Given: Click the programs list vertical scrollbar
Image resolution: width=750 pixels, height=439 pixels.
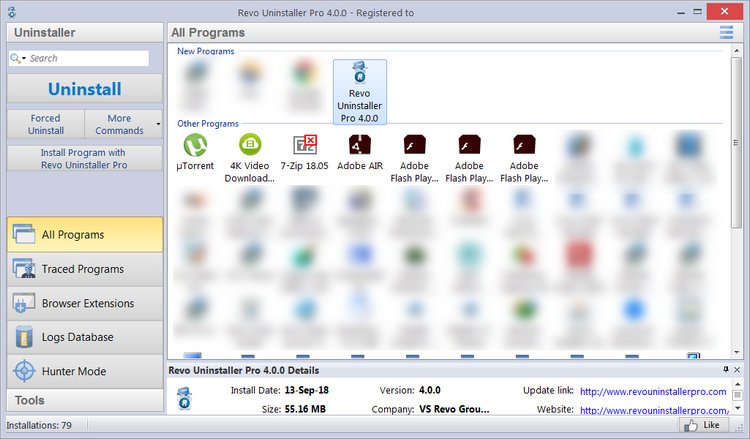Looking at the screenshot, I should point(737,142).
